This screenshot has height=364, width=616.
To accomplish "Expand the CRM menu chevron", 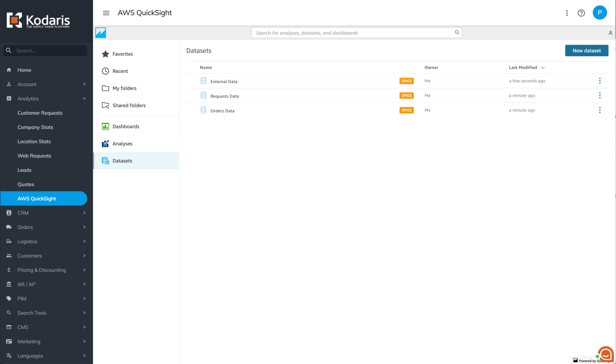I will [x=84, y=213].
